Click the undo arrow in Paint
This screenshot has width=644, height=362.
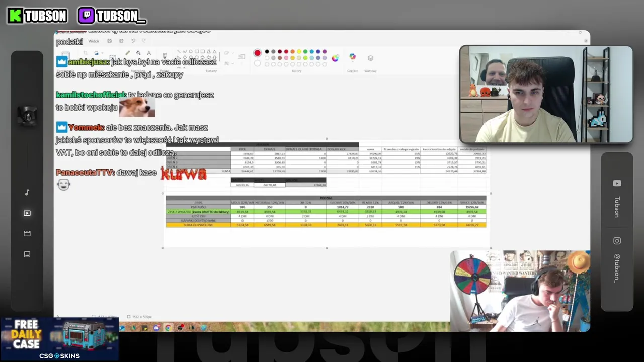click(133, 41)
